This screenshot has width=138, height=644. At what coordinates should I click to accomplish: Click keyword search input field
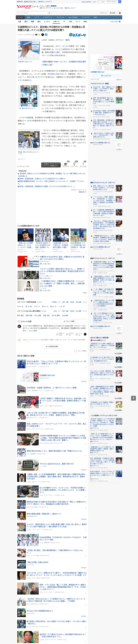(x=32, y=13)
